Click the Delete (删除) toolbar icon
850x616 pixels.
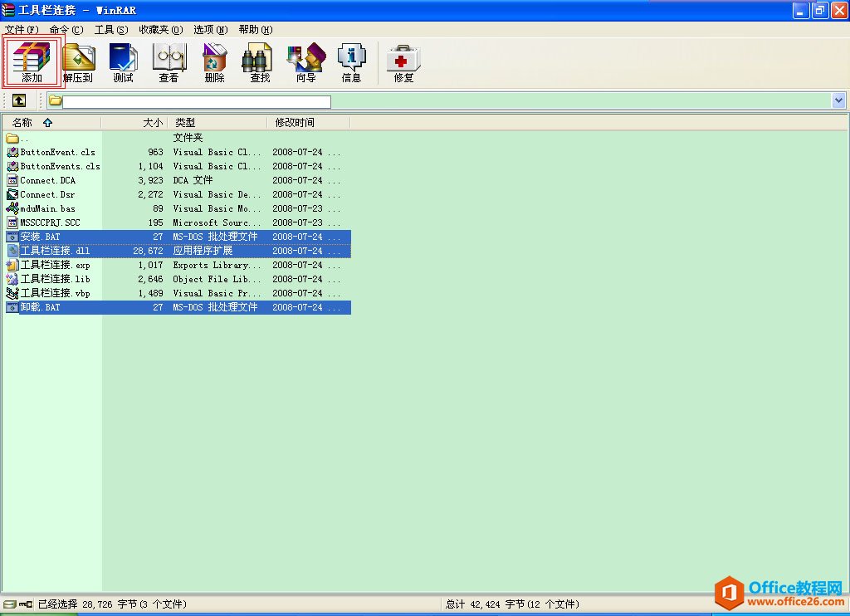pyautogui.click(x=214, y=61)
